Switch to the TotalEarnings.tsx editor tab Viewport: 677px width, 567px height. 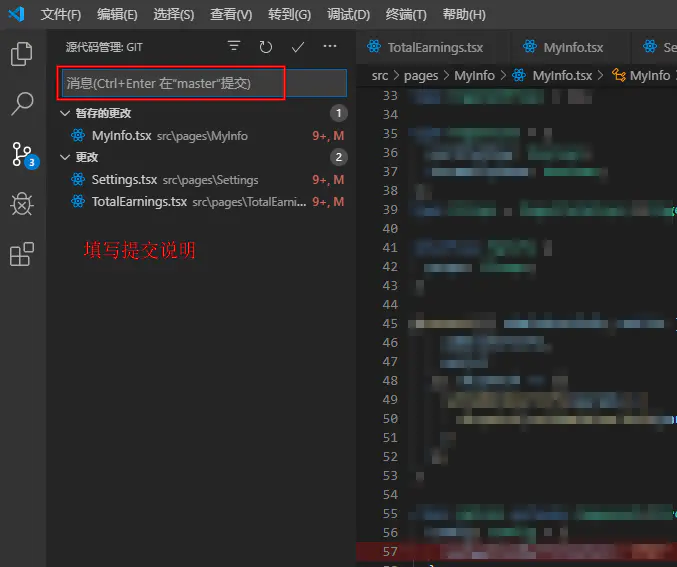pyautogui.click(x=433, y=47)
